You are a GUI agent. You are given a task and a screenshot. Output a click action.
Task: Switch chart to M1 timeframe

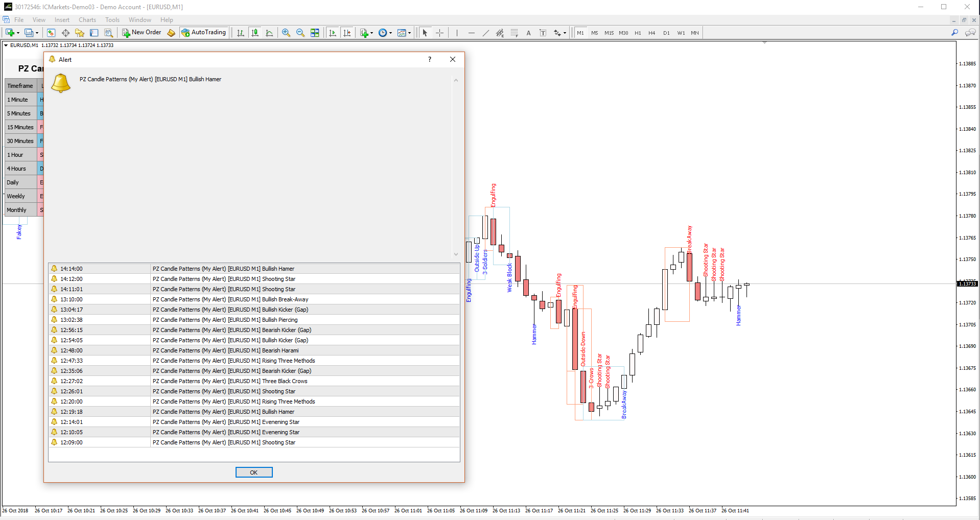pyautogui.click(x=580, y=33)
